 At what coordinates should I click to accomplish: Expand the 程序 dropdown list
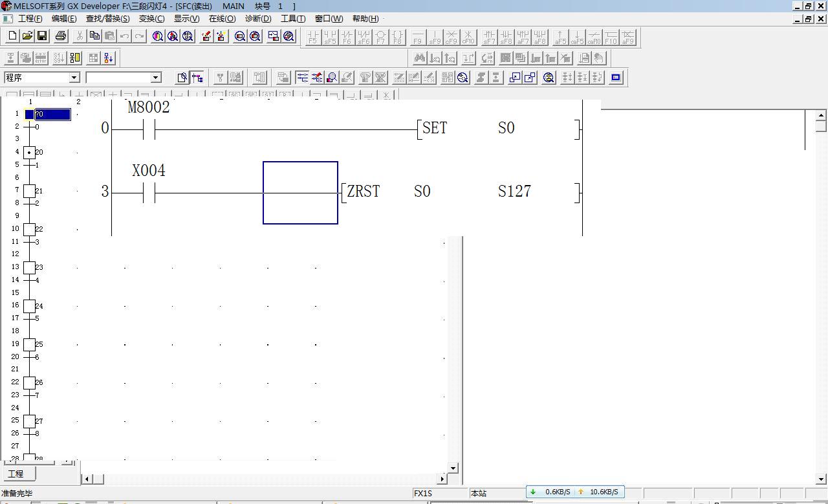coord(74,78)
